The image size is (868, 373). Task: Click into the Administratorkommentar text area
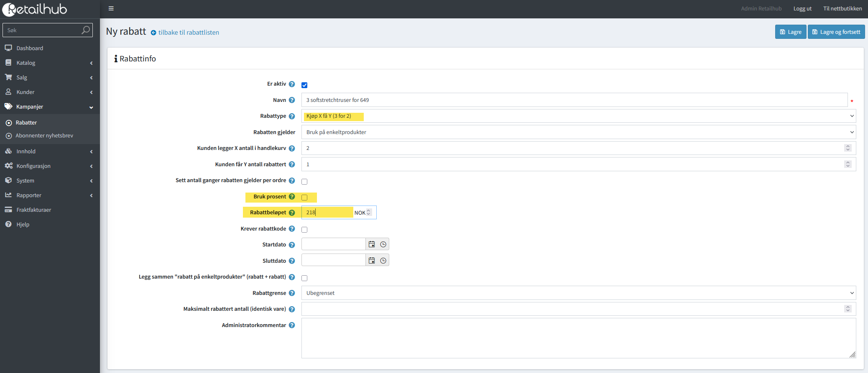point(578,338)
